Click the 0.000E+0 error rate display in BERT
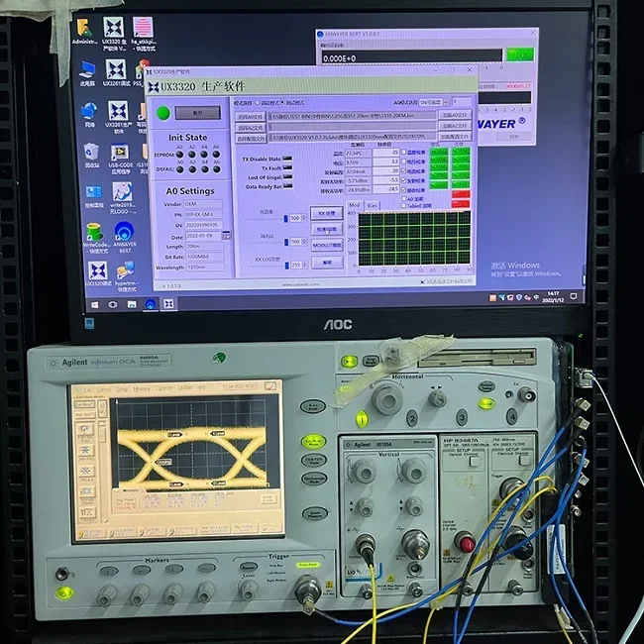Image resolution: width=644 pixels, height=644 pixels. click(411, 57)
